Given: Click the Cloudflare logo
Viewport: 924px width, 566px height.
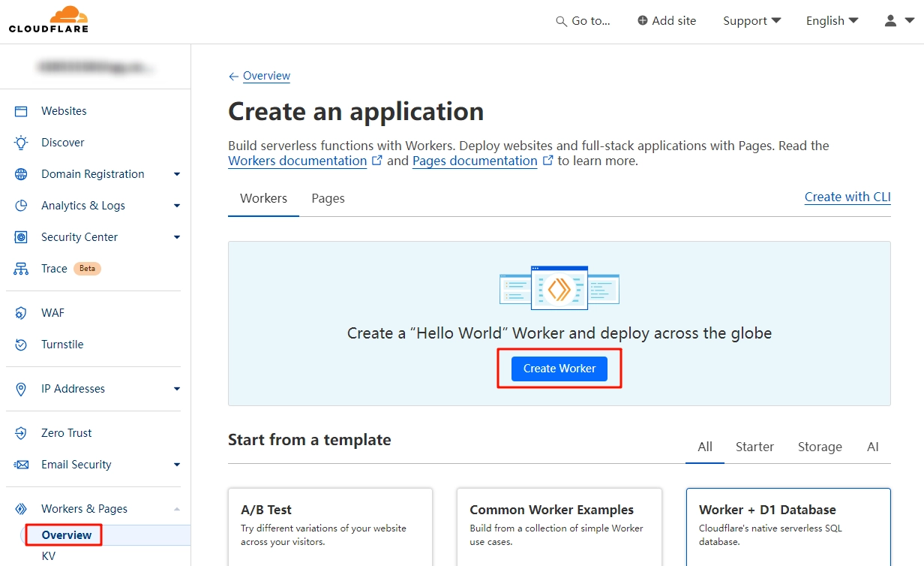Looking at the screenshot, I should (49, 20).
